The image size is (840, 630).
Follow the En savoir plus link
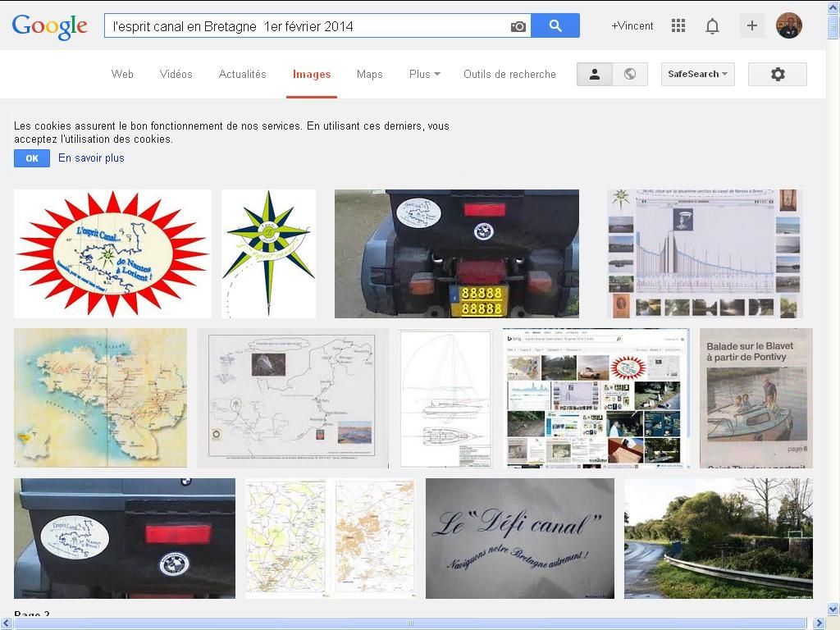[91, 158]
